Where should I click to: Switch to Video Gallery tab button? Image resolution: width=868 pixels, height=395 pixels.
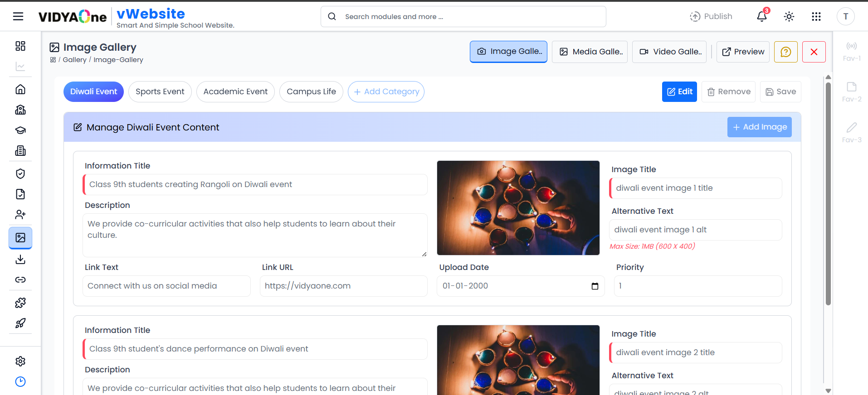click(669, 52)
